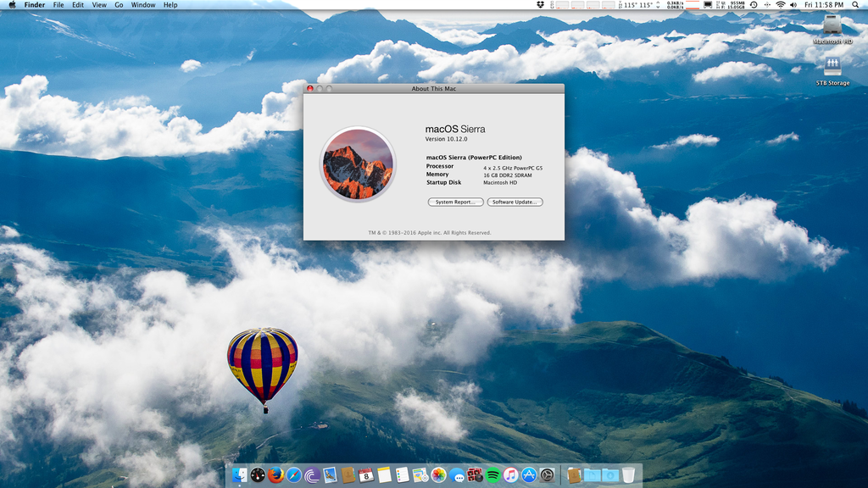Launch Dashboard gauge icon in Dock
Screen dimensions: 868x488
pyautogui.click(x=258, y=474)
